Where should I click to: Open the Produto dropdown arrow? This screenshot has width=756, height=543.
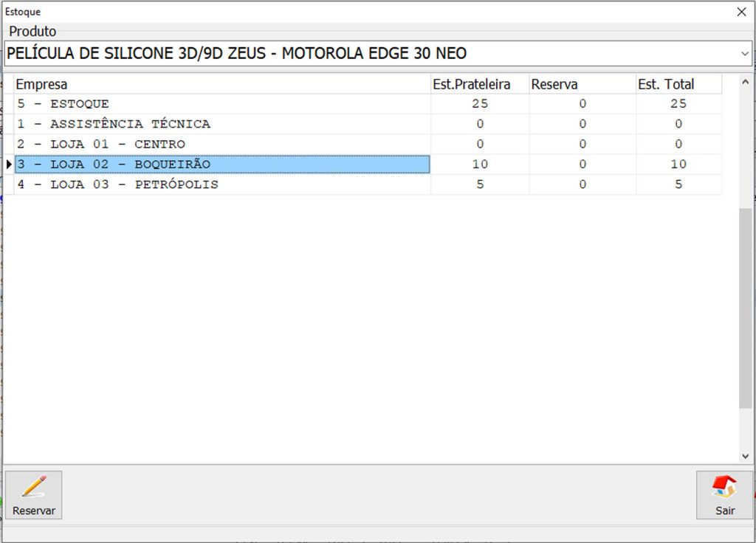tap(744, 54)
